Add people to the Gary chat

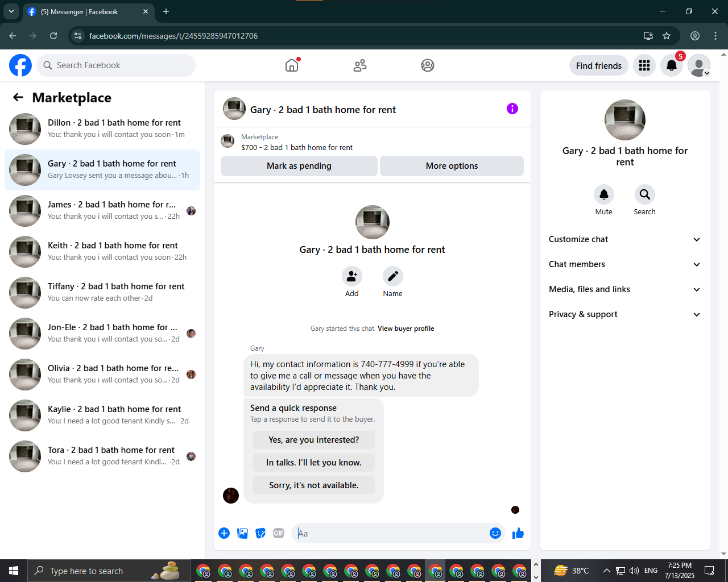[x=352, y=276]
